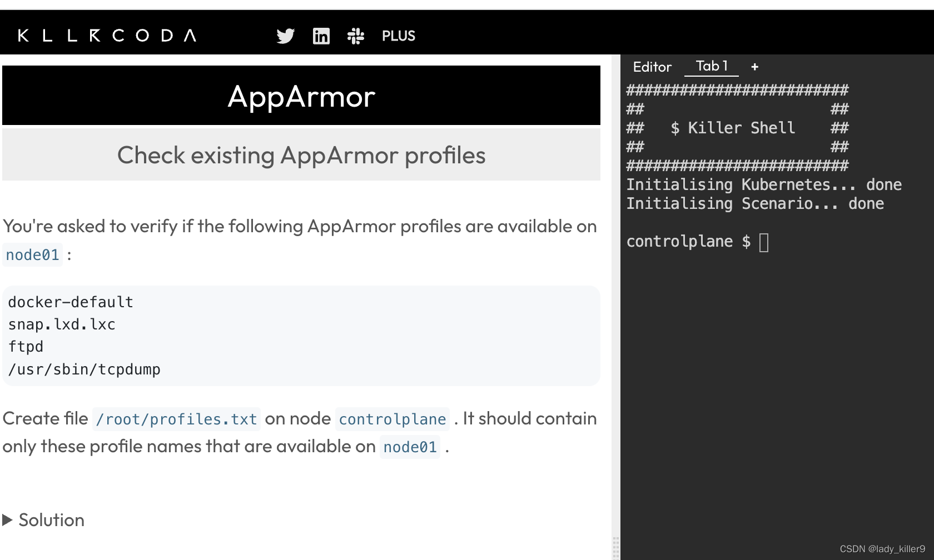This screenshot has width=934, height=560.
Task: Click the ftpd profile name
Action: pos(26,347)
